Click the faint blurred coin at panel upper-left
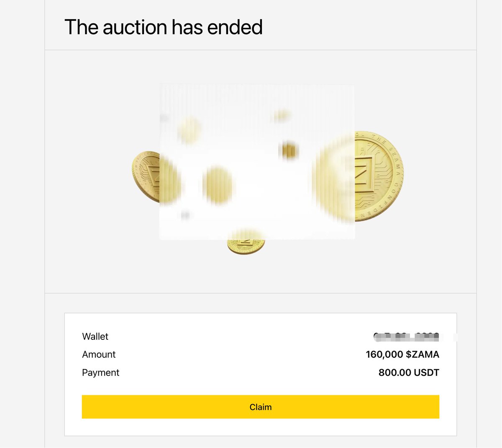Image resolution: width=502 pixels, height=448 pixels. tap(190, 130)
